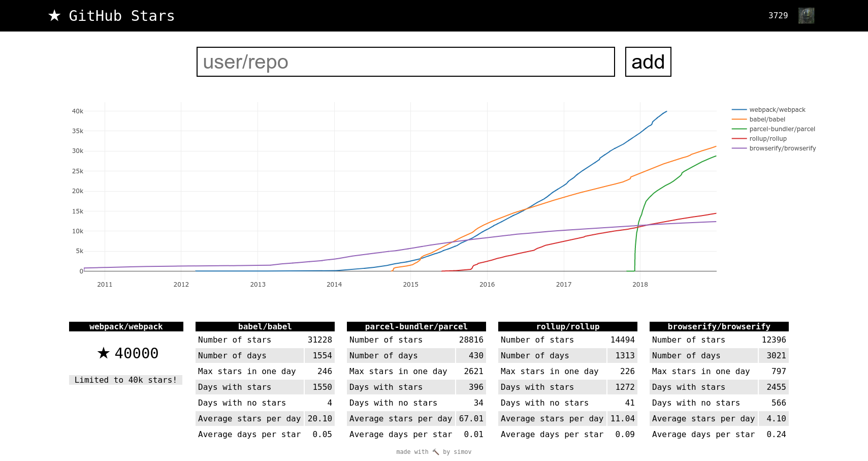Viewport: 868px width, 461px height.
Task: Select babel's days with stars value 1550
Action: (323, 387)
